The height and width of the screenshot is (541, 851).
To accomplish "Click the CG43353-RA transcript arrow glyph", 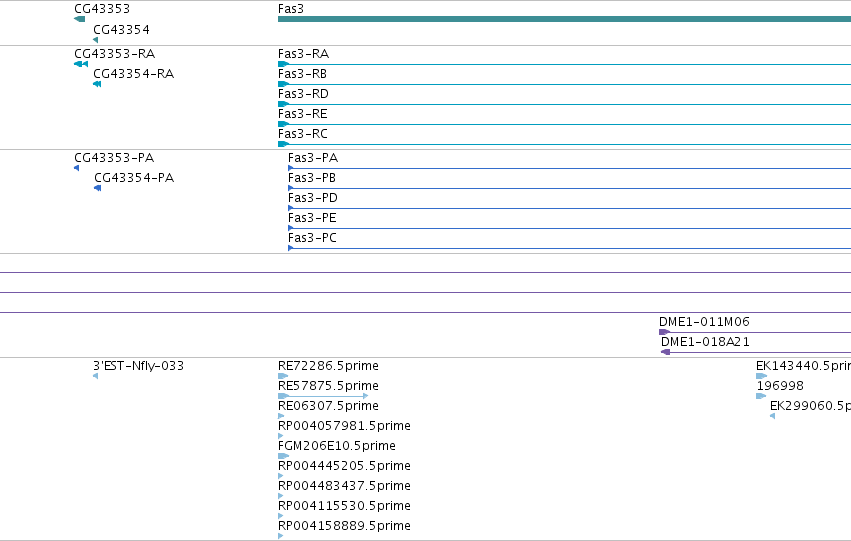I will [x=81, y=64].
